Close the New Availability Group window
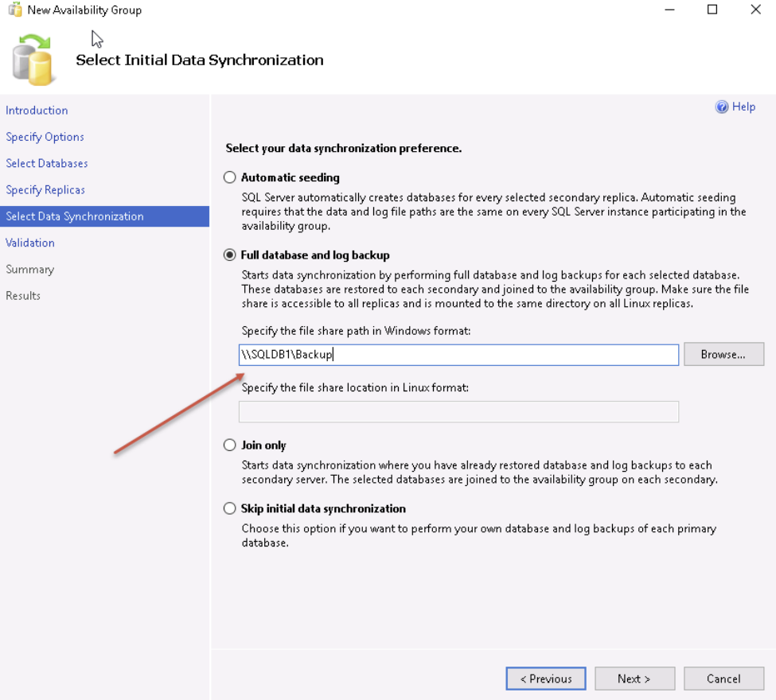The image size is (776, 700). 755,10
